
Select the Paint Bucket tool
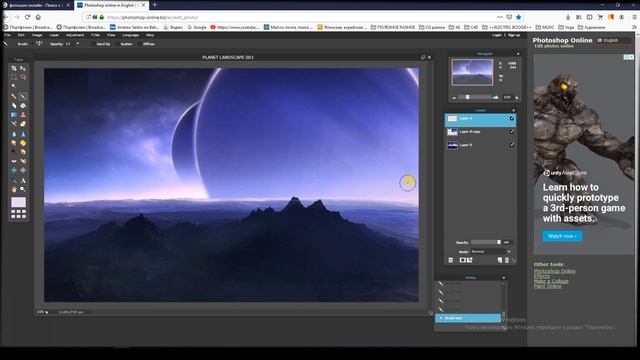(x=23, y=106)
